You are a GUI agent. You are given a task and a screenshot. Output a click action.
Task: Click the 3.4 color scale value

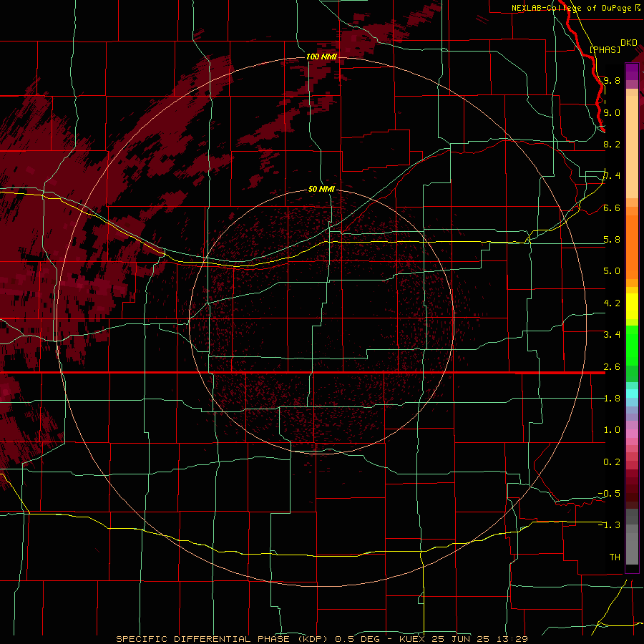tap(612, 335)
